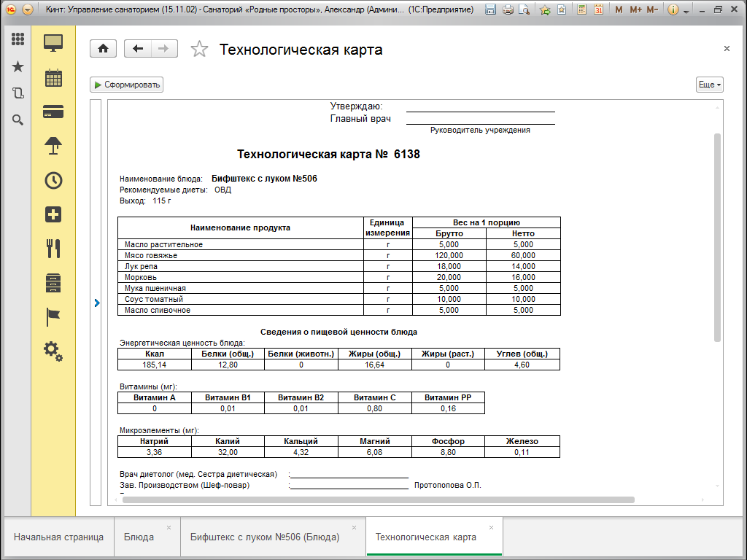Navigate forward with the right arrow
Screen dimensions: 747x560
(164, 49)
